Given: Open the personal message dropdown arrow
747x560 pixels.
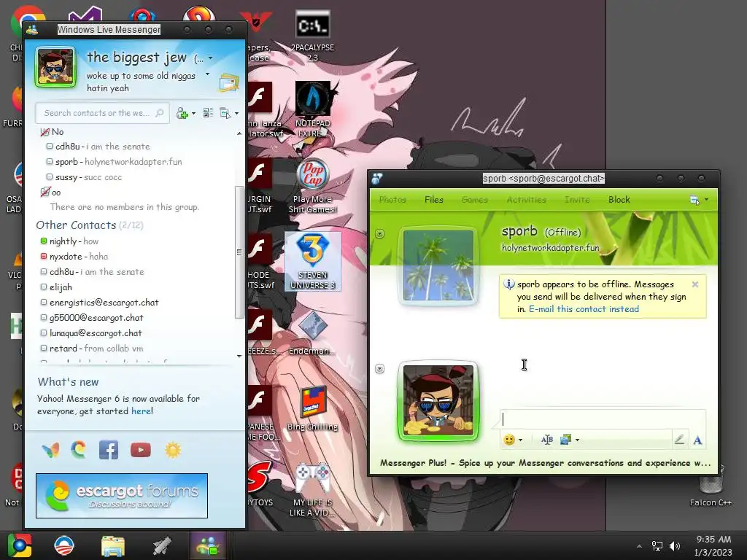Looking at the screenshot, I should click(x=207, y=74).
